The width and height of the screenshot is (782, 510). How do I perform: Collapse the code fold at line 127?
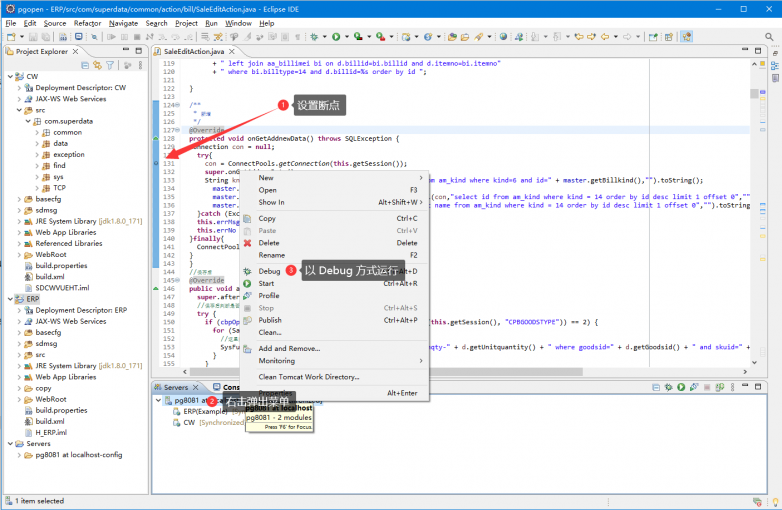tap(179, 129)
